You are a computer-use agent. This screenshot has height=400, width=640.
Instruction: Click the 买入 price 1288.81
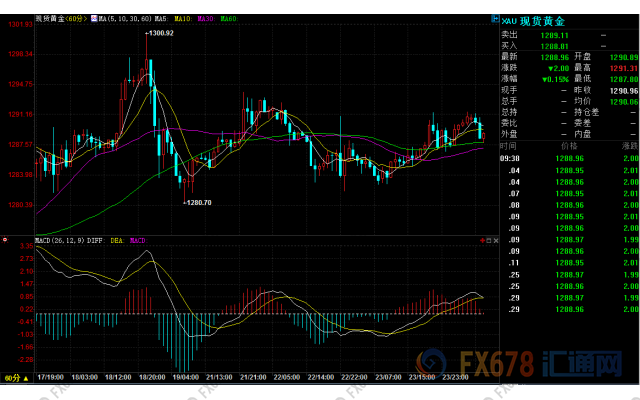pos(554,46)
